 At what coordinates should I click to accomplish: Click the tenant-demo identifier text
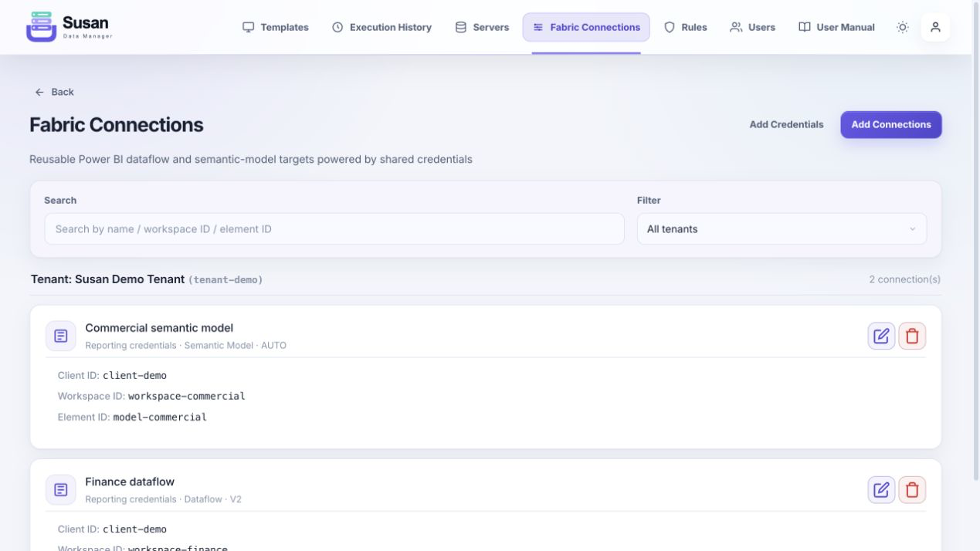click(x=226, y=279)
